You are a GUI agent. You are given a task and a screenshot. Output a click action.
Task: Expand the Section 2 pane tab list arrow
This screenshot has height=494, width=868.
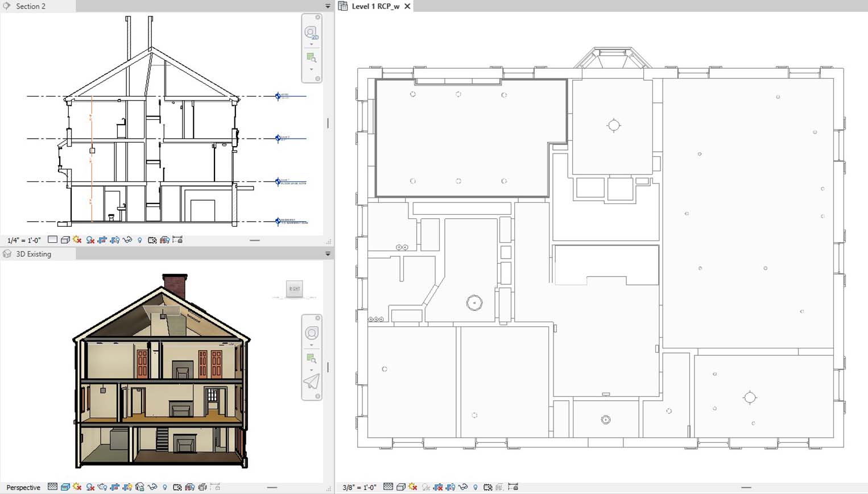coord(328,6)
